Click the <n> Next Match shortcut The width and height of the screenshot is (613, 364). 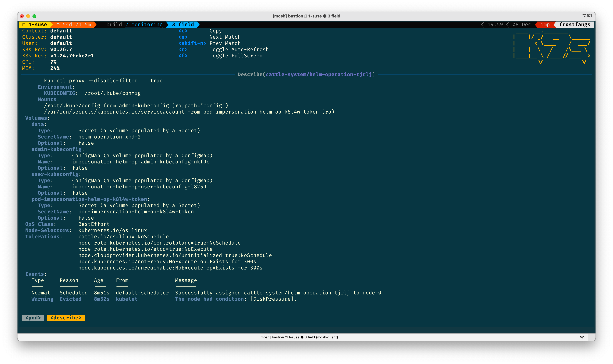coord(183,37)
